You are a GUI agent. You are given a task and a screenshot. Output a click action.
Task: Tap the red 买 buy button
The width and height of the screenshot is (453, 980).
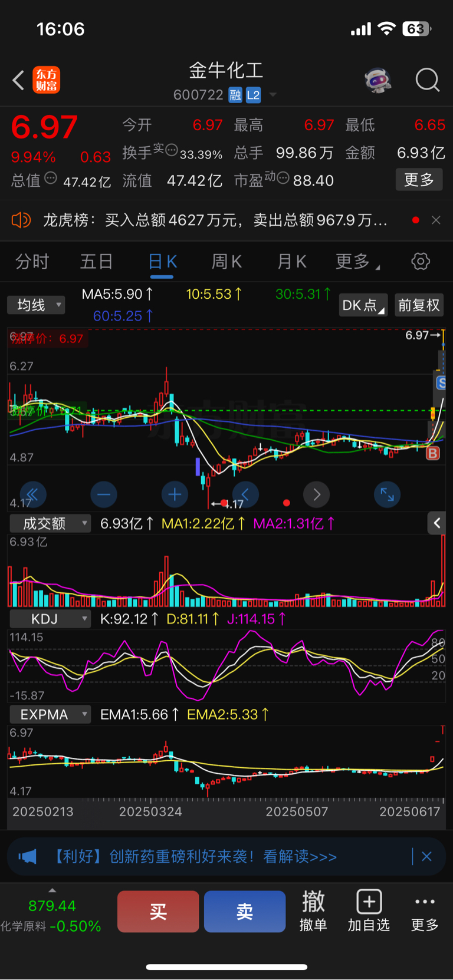(x=158, y=912)
